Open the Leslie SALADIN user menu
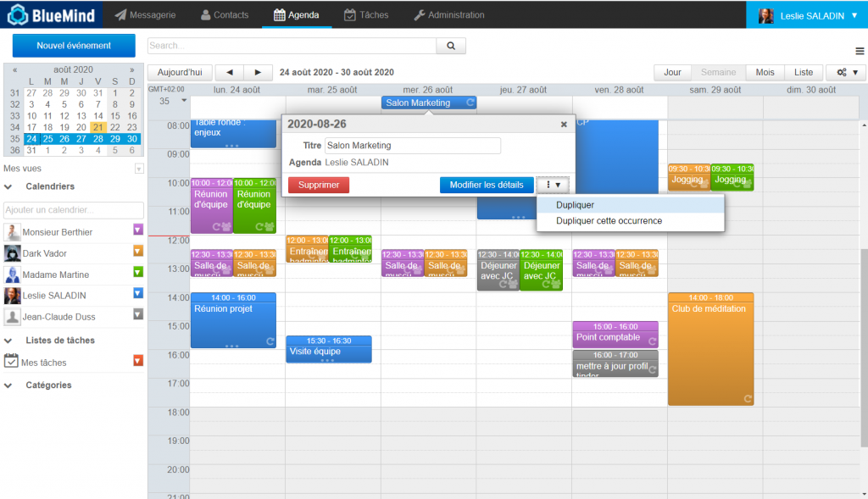 [806, 15]
